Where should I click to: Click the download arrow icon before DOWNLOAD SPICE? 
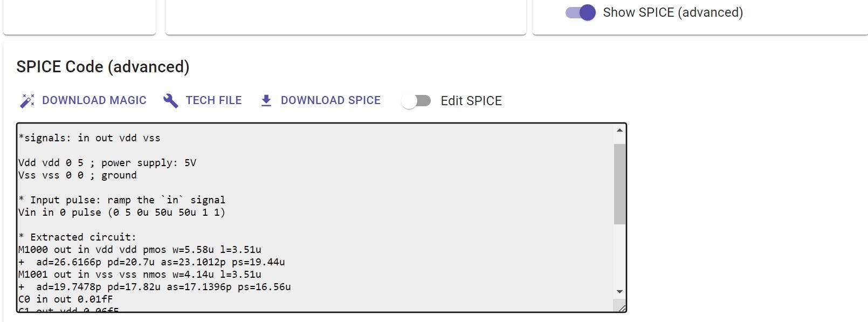[x=266, y=100]
